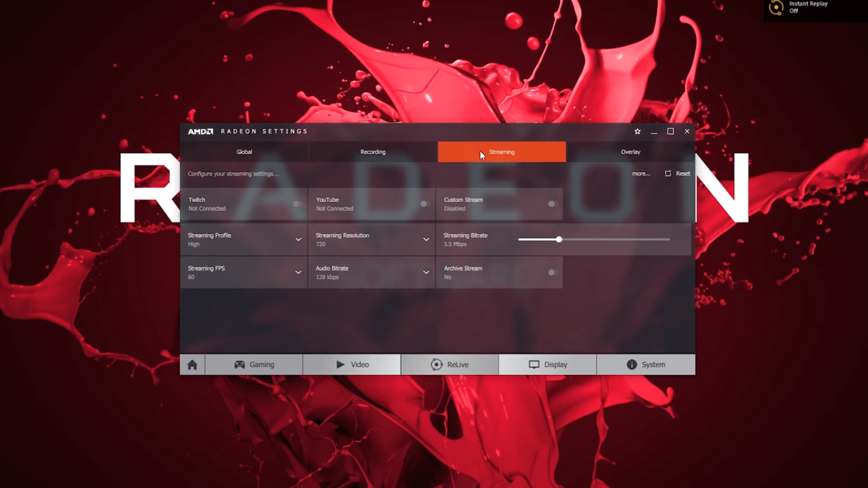Toggle the Twitch connection switch
Viewport: 868px width, 488px height.
point(297,204)
